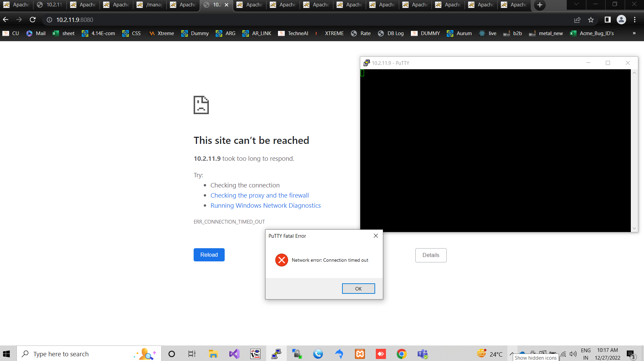Close the PuTTY Fatal Error dialog
This screenshot has height=361, width=644.
click(x=376, y=236)
